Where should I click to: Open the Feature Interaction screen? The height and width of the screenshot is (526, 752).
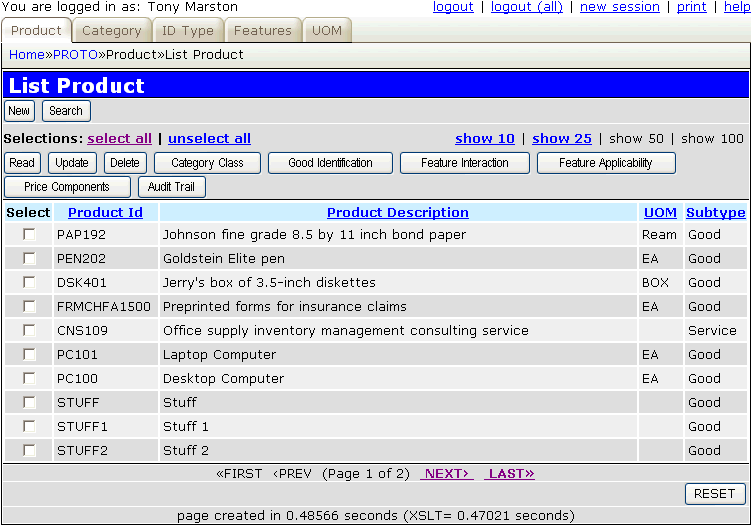pyautogui.click(x=464, y=163)
